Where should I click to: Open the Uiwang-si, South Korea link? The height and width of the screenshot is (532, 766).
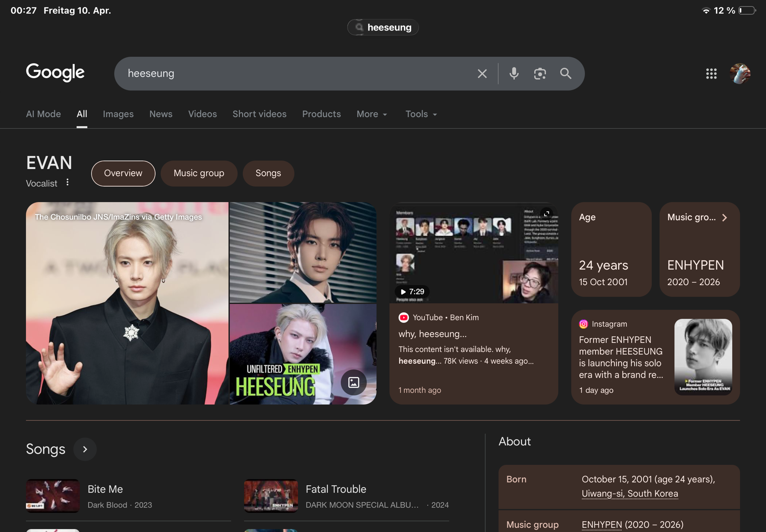tap(630, 494)
